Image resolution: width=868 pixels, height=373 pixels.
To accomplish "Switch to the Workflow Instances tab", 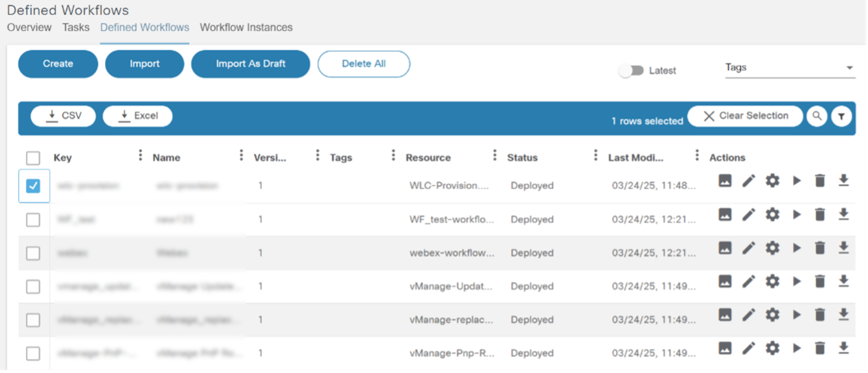I will (246, 28).
